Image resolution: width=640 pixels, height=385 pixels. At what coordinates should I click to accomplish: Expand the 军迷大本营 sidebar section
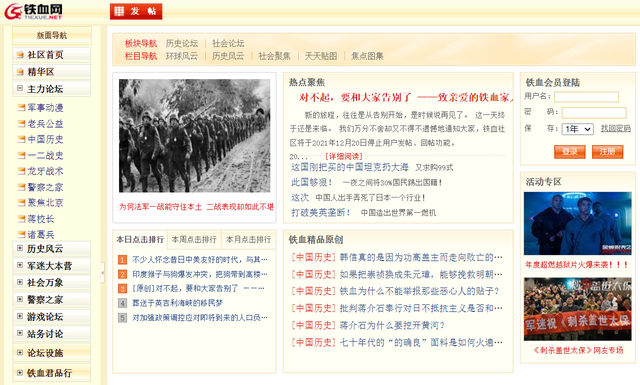tap(20, 265)
